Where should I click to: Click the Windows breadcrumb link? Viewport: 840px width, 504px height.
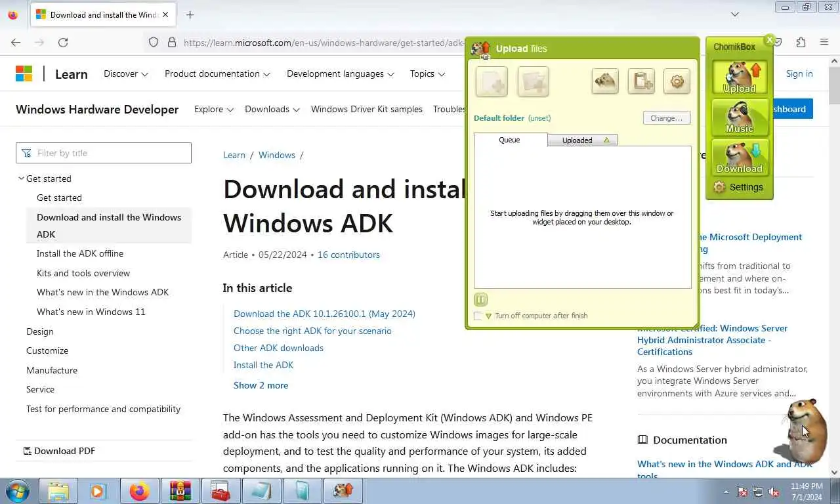tap(277, 155)
